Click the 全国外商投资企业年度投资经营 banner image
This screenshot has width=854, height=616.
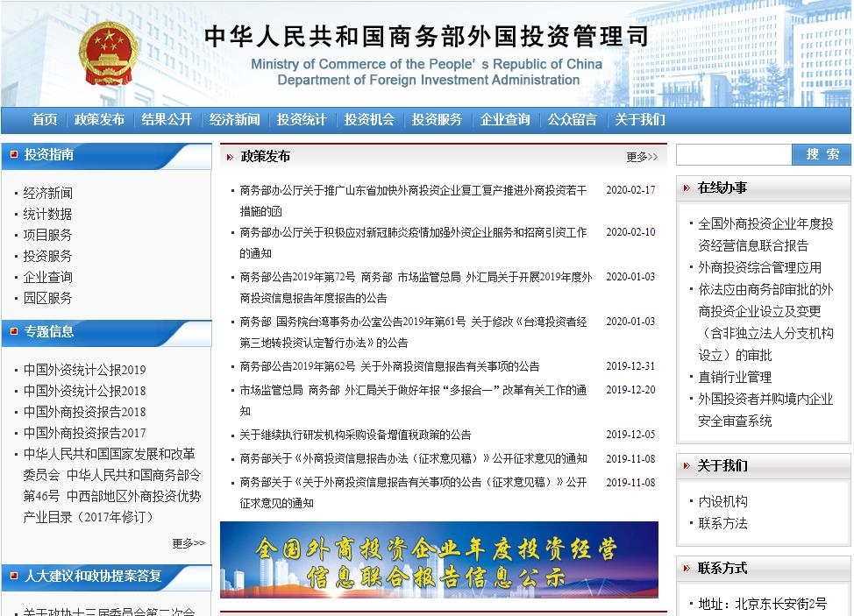point(438,560)
